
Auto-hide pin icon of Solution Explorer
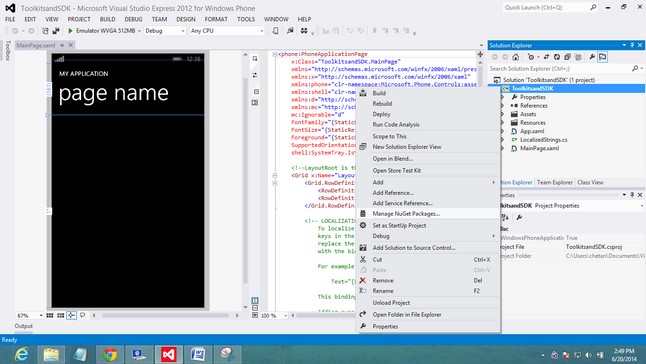click(x=632, y=45)
